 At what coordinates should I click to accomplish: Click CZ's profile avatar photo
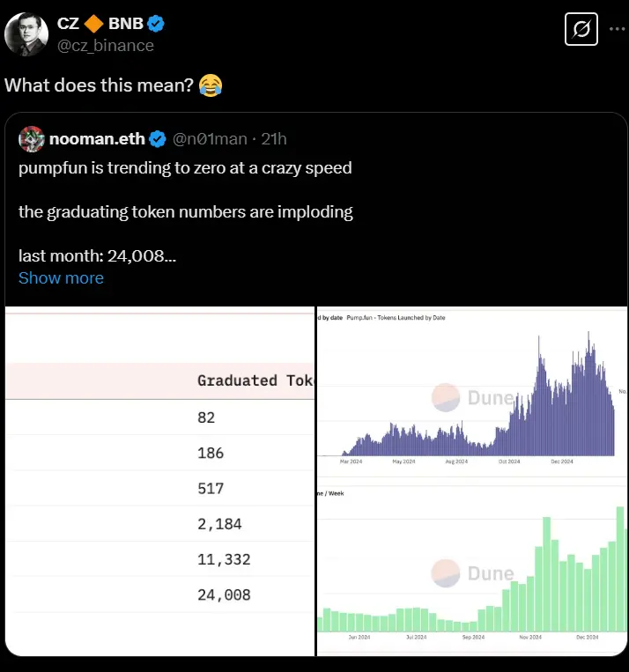pos(26,33)
